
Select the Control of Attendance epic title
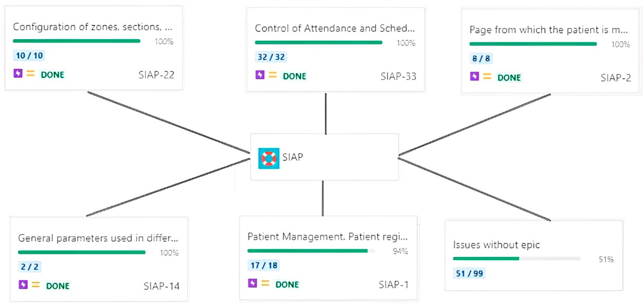pyautogui.click(x=335, y=29)
